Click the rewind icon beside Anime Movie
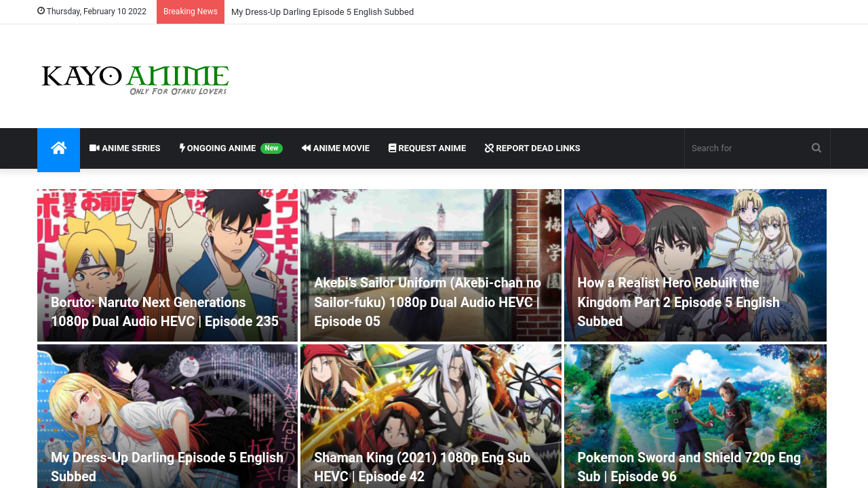868x488 pixels. coord(306,148)
